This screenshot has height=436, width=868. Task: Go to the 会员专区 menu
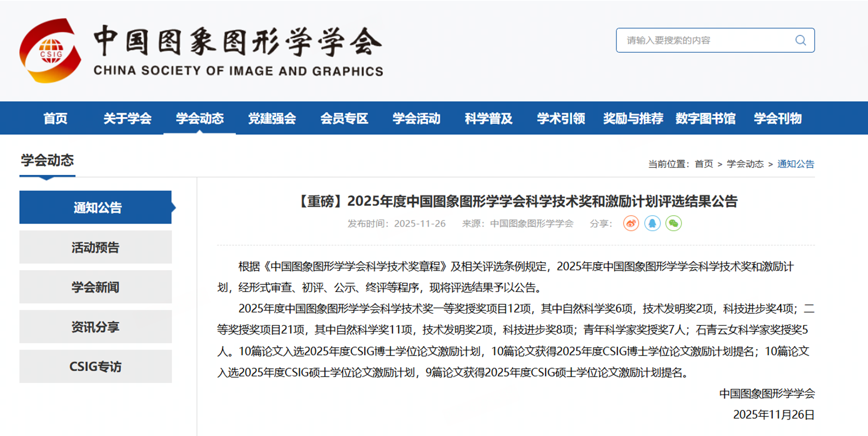[x=344, y=118]
